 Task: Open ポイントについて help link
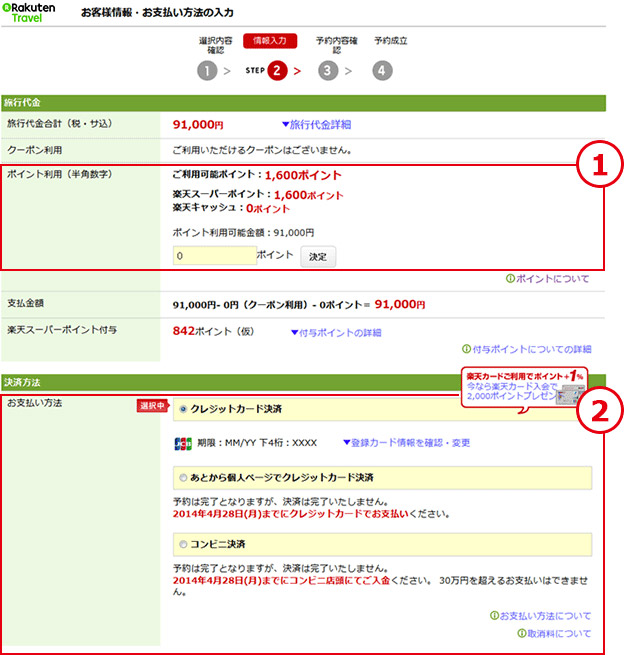click(548, 279)
